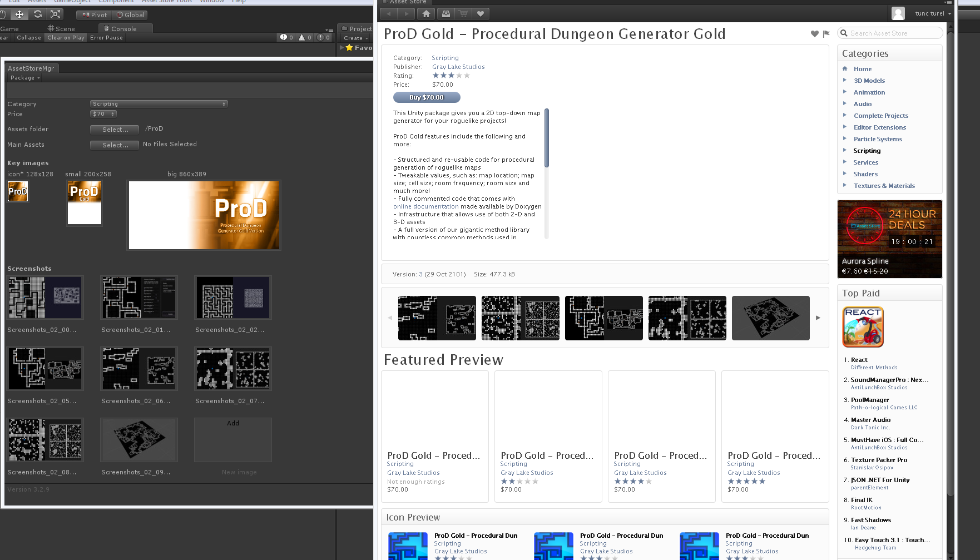The image size is (980, 560).
Task: Click the big 860x389 key image
Action: (x=204, y=215)
